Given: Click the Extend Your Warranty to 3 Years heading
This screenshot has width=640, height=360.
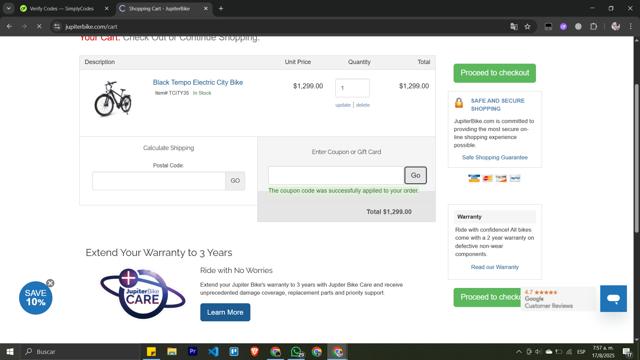Looking at the screenshot, I should [159, 253].
